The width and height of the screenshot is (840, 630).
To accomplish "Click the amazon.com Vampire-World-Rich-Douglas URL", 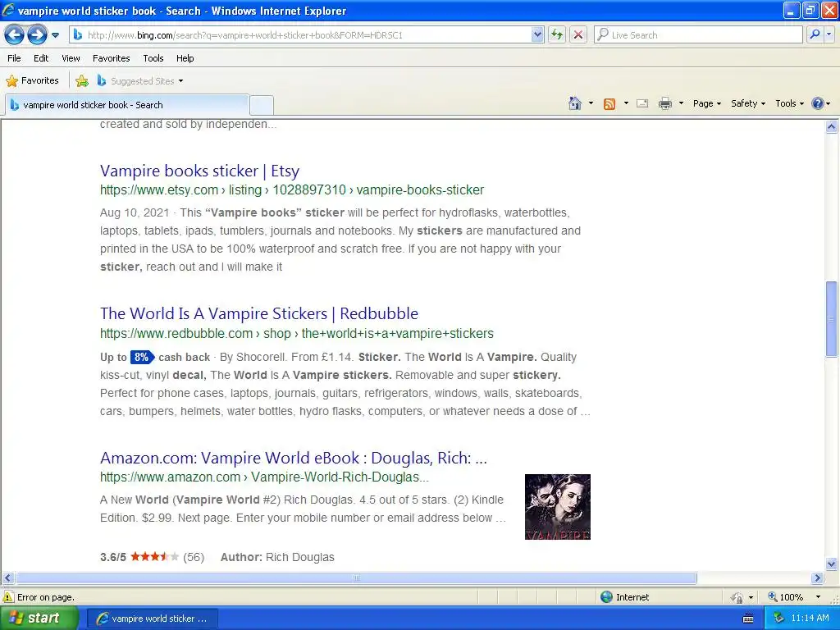I will [265, 477].
